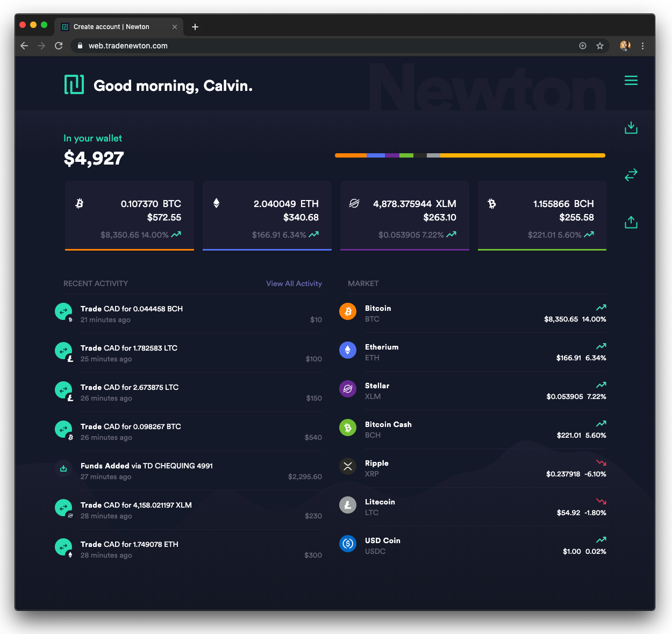Click the Ripple market icon
The image size is (672, 634).
[348, 466]
